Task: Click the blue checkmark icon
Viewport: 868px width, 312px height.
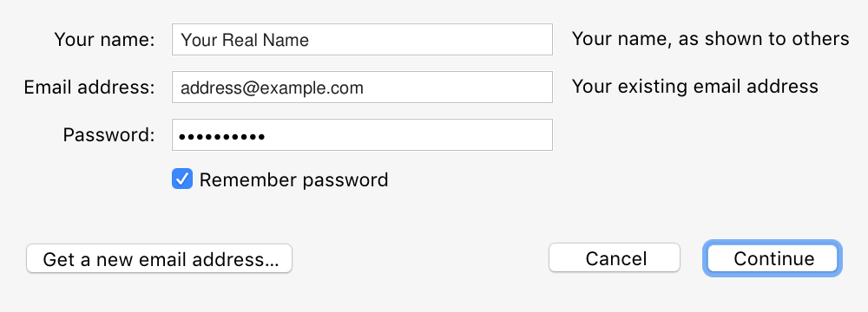Action: coord(182,179)
